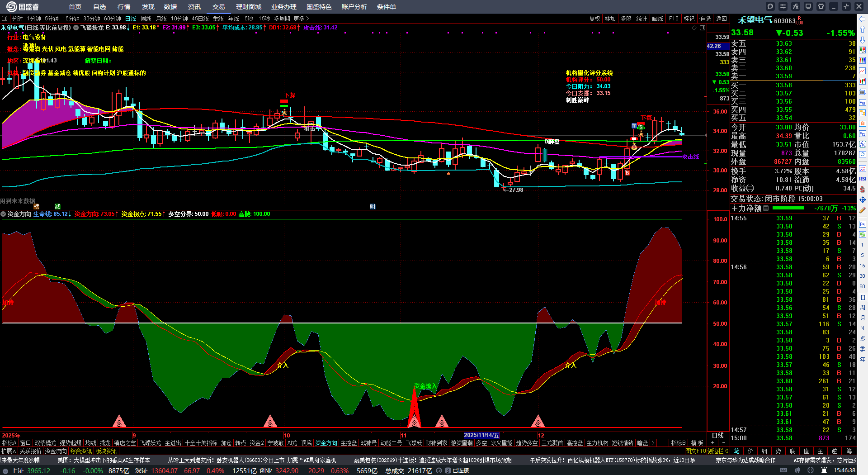Screen dimensions: 868x475
Task: Click the 统计 button
Action: (642, 19)
